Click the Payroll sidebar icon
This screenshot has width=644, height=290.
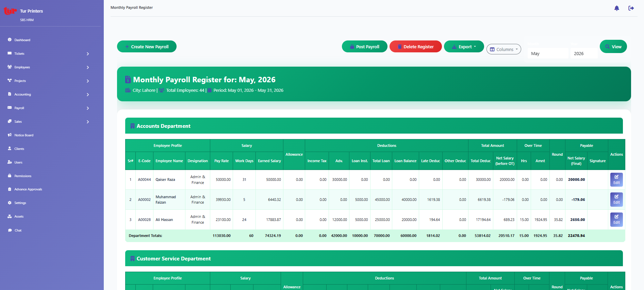click(10, 108)
